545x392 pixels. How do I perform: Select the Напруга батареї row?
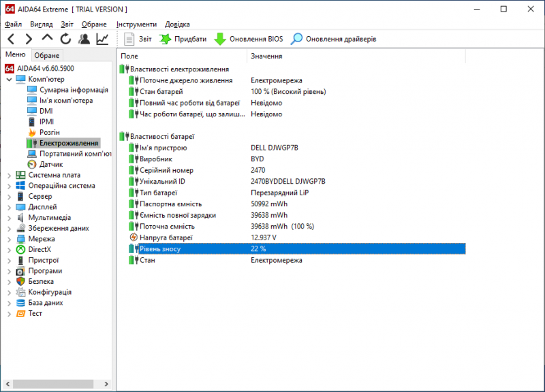pyautogui.click(x=166, y=238)
